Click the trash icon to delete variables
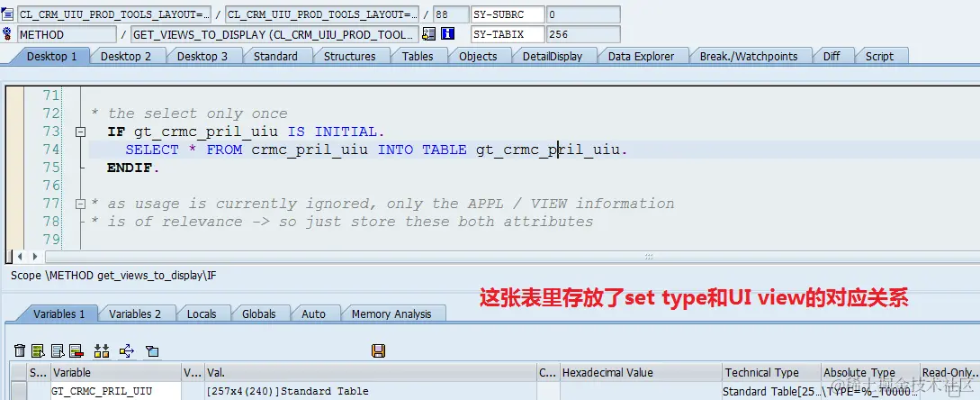Viewport: 980px width, 400px height. tap(20, 350)
